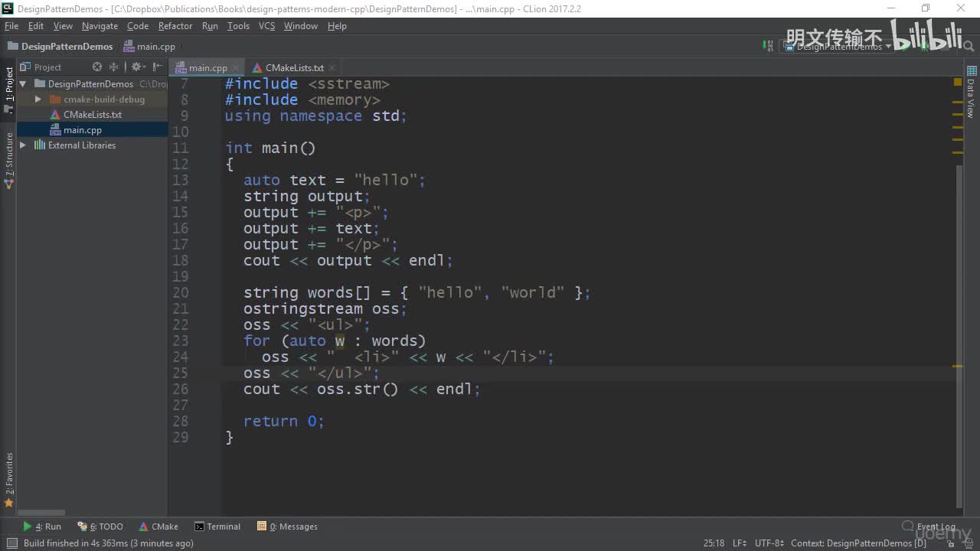Viewport: 980px width, 551px height.
Task: Open the Terminal tool window
Action: 217,527
